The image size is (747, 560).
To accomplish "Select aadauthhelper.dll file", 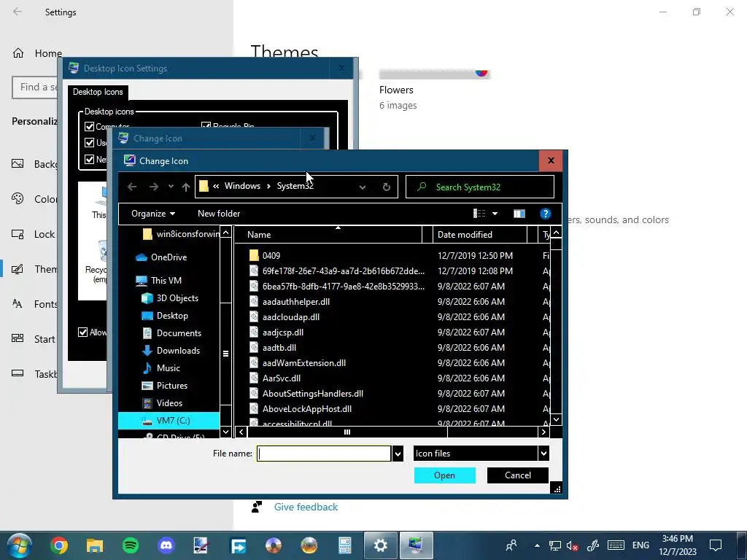I will (296, 301).
